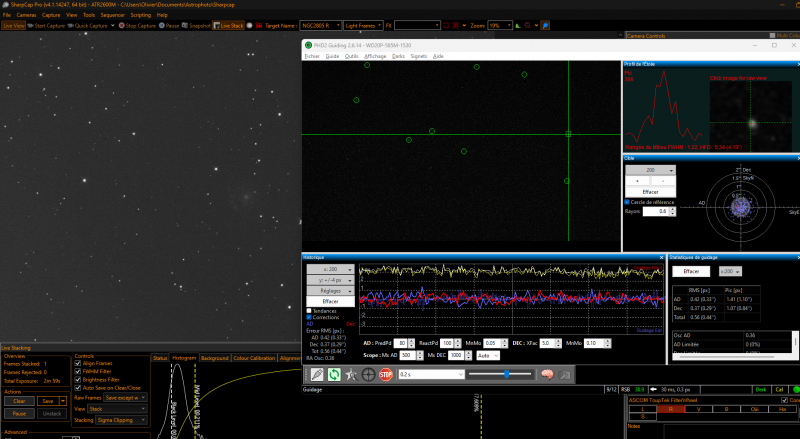Screen dimensions: 800x439
Task: Open the Réglages dropdown
Action: pos(330,290)
